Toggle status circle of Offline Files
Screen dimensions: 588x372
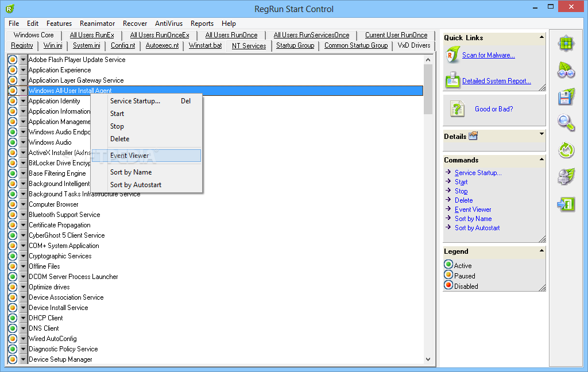pyautogui.click(x=13, y=266)
